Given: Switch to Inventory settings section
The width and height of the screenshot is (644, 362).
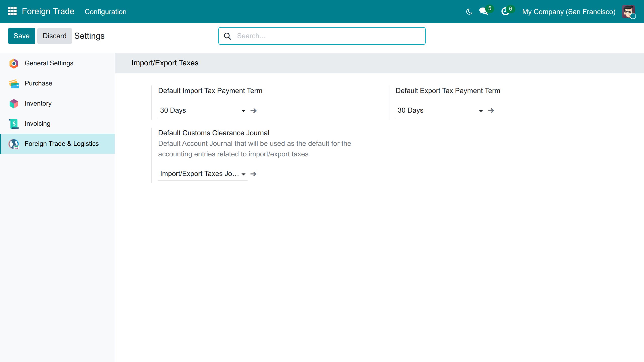Looking at the screenshot, I should coord(58,104).
